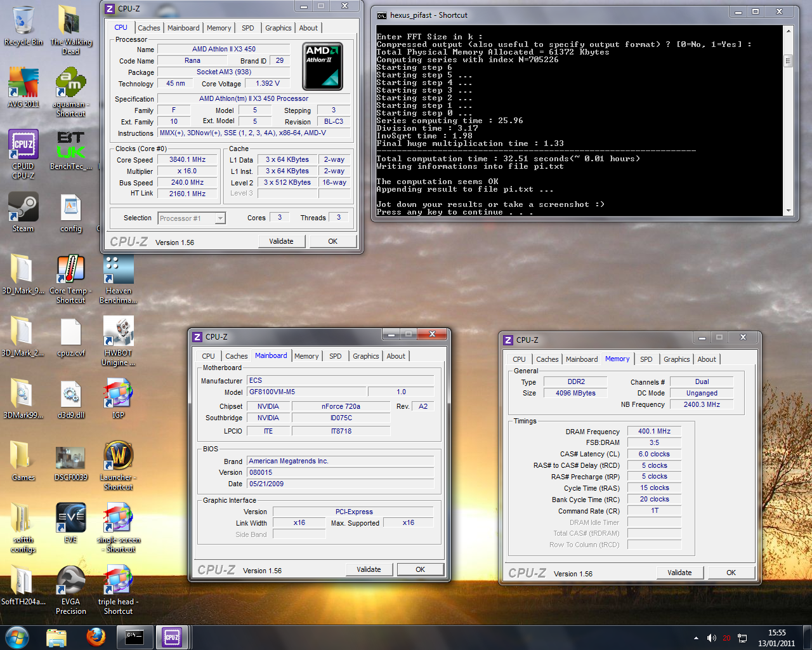Launch the EVGA Precision icon
This screenshot has width=812, height=650.
tap(70, 590)
